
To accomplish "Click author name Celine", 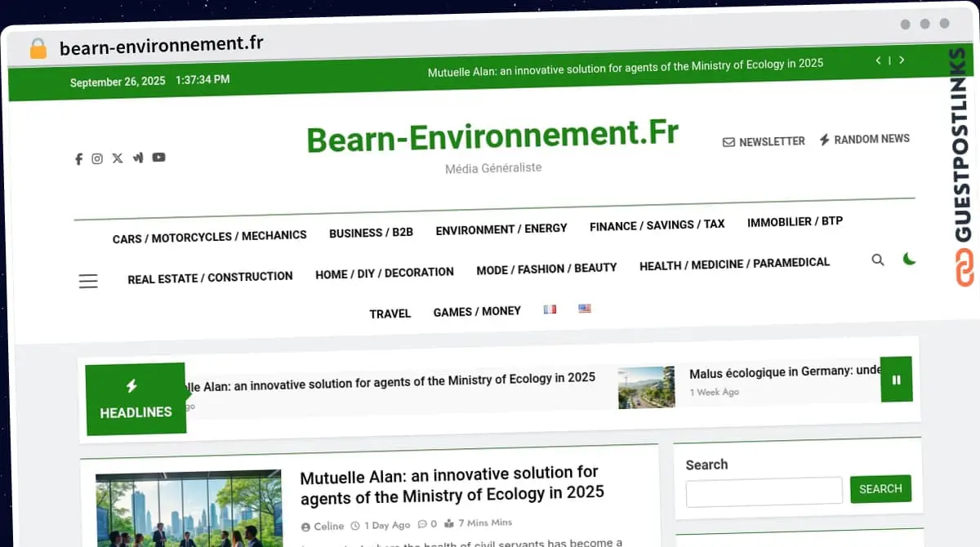I will coord(329,527).
